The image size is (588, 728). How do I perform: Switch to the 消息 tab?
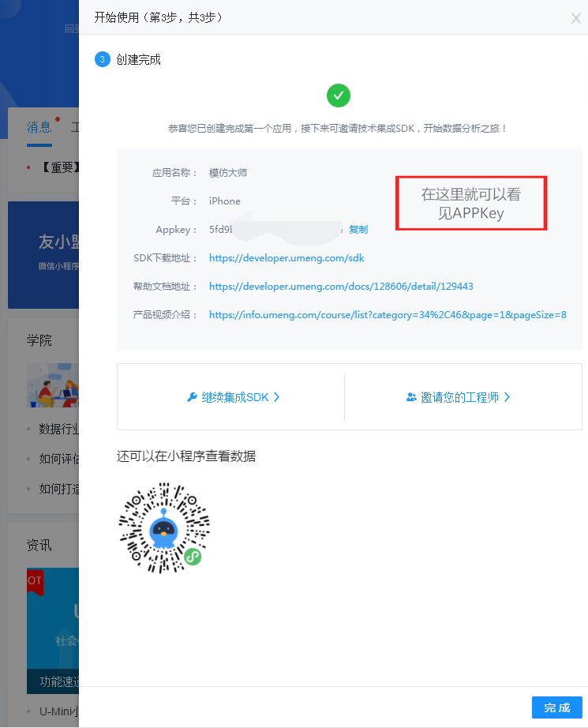click(39, 127)
